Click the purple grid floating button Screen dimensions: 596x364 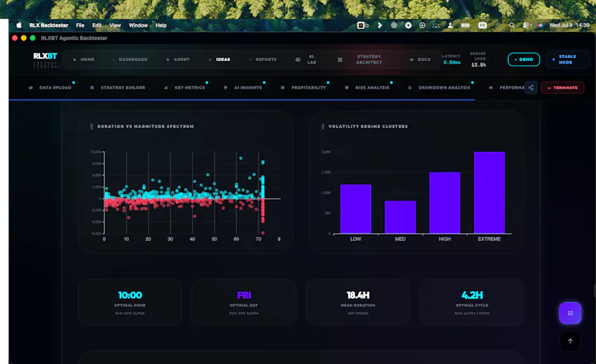tap(570, 313)
